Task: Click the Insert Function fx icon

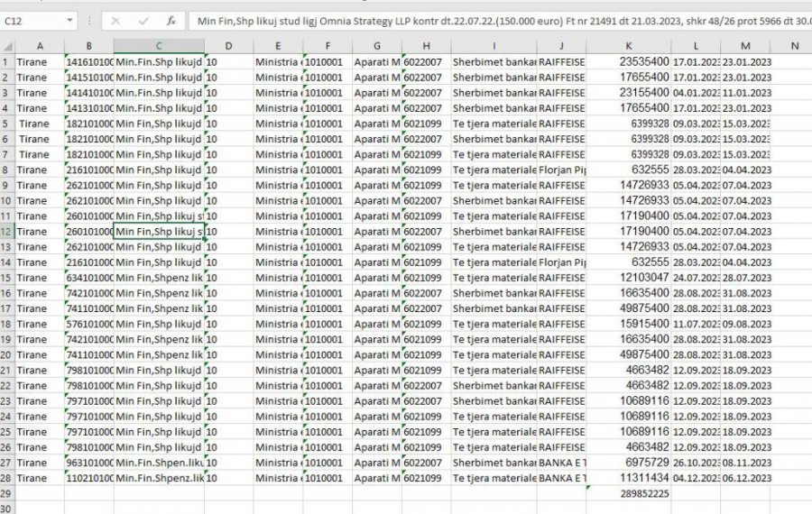Action: 171,20
